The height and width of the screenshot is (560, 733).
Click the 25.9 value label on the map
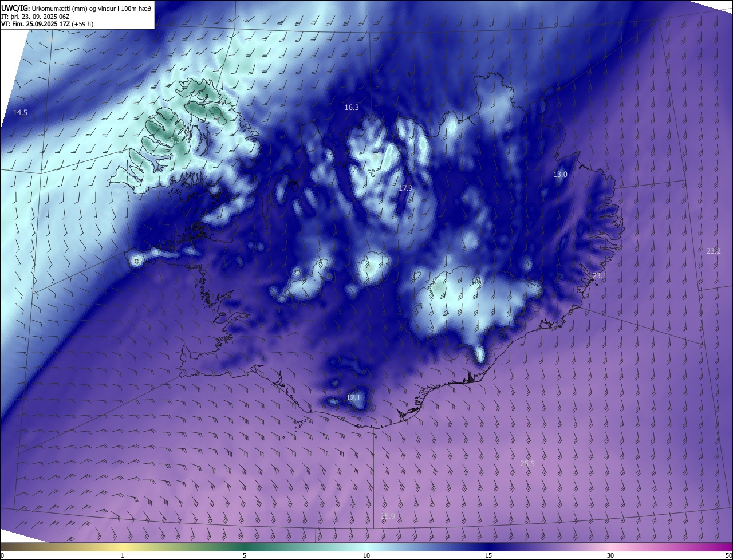tap(388, 516)
